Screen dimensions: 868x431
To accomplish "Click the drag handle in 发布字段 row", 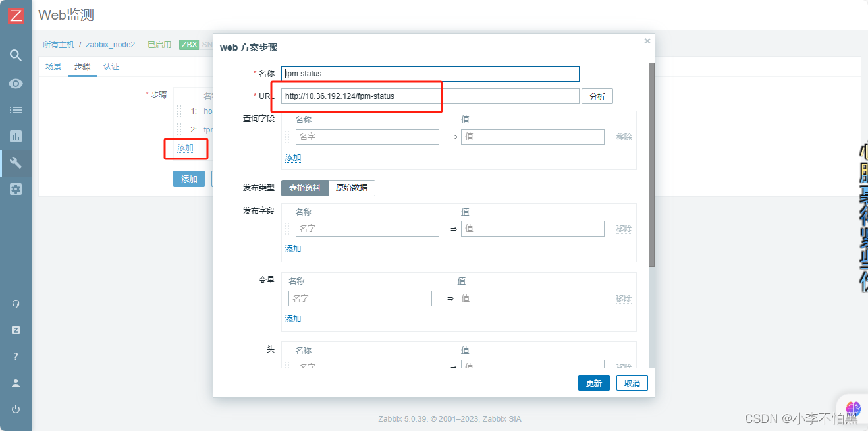I will [x=287, y=229].
